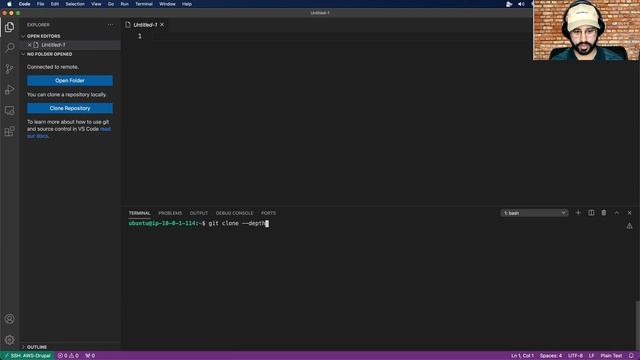This screenshot has width=640, height=360.
Task: Open the Run and Debug view
Action: tap(9, 89)
